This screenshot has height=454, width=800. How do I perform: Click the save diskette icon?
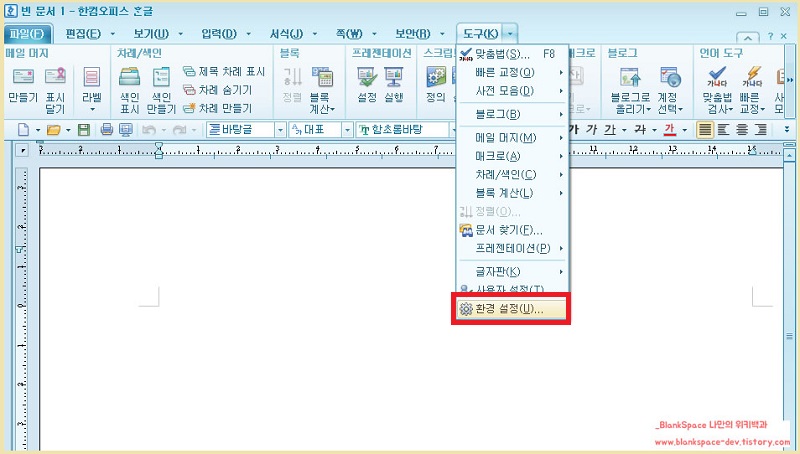pyautogui.click(x=84, y=130)
